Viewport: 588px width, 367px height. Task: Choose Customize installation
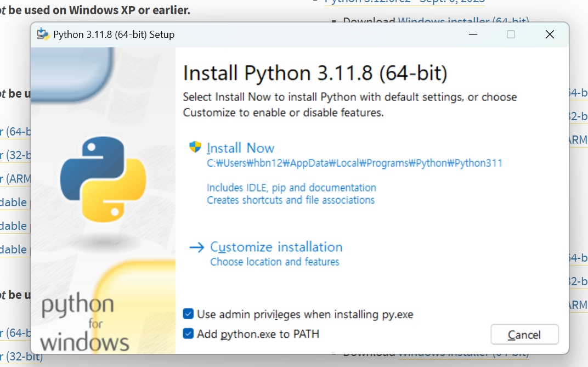276,247
